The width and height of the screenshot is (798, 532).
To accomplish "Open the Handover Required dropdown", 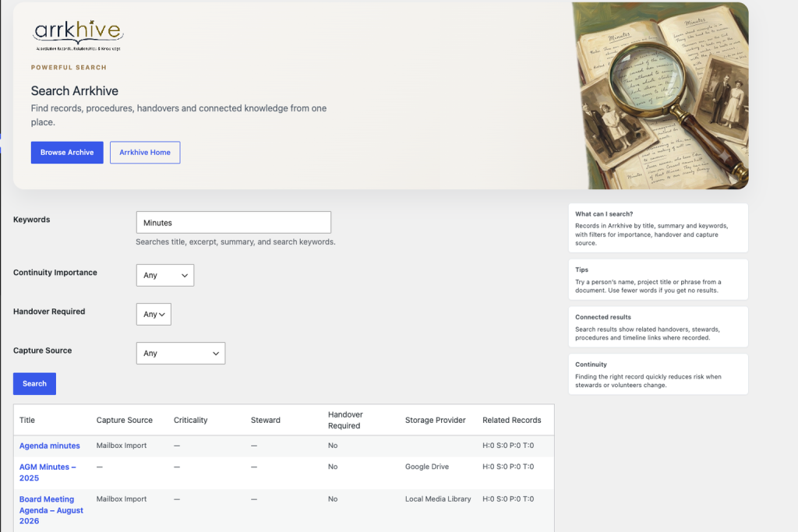I will tap(154, 315).
